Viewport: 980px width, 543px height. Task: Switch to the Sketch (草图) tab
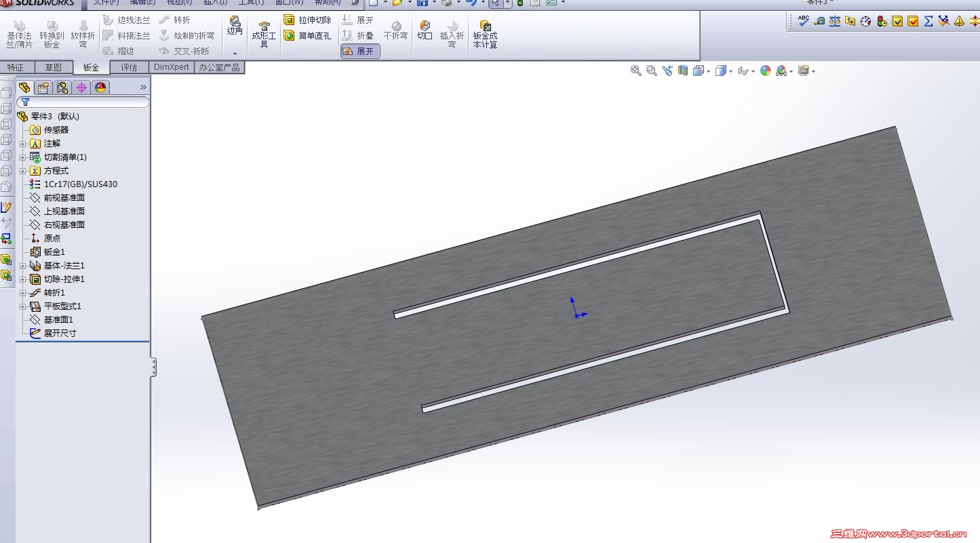tap(54, 67)
